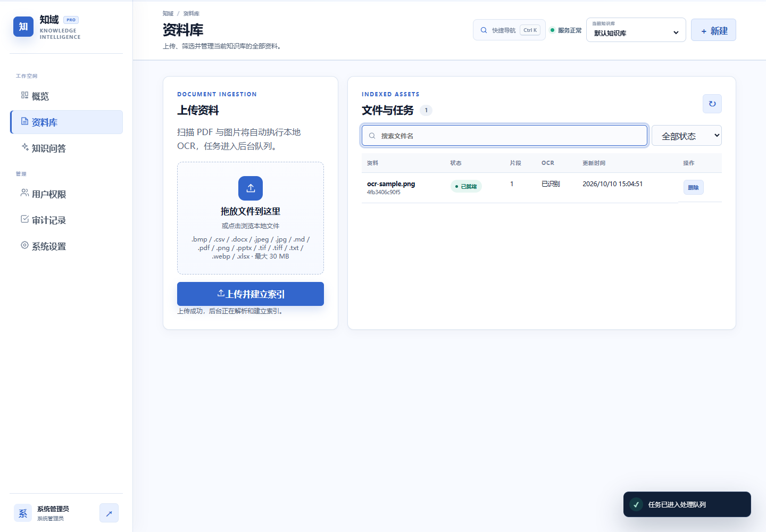The width and height of the screenshot is (766, 532).
Task: Click the 2026/10/10 15:04:51 timestamp
Action: pyautogui.click(x=612, y=184)
